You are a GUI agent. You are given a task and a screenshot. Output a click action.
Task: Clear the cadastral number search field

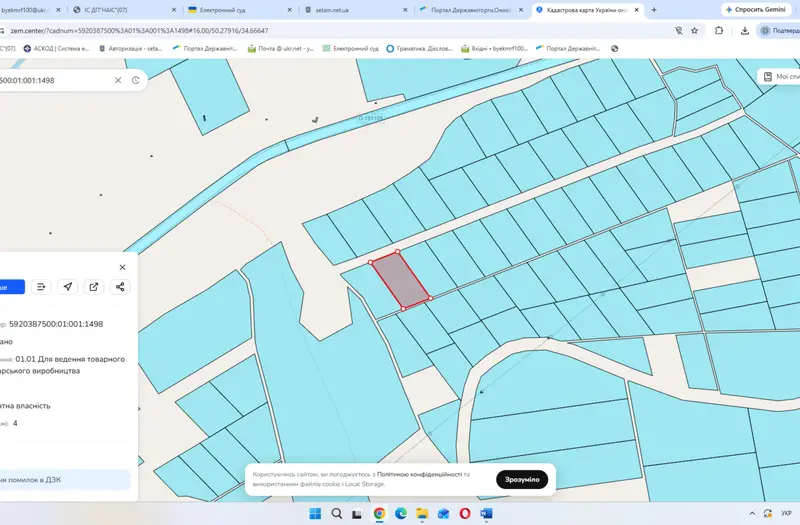point(118,80)
